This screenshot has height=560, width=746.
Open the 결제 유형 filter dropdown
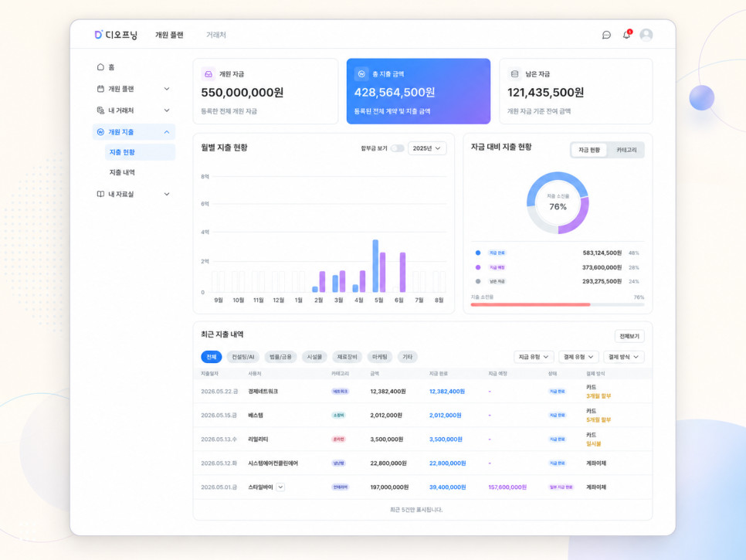coord(578,357)
